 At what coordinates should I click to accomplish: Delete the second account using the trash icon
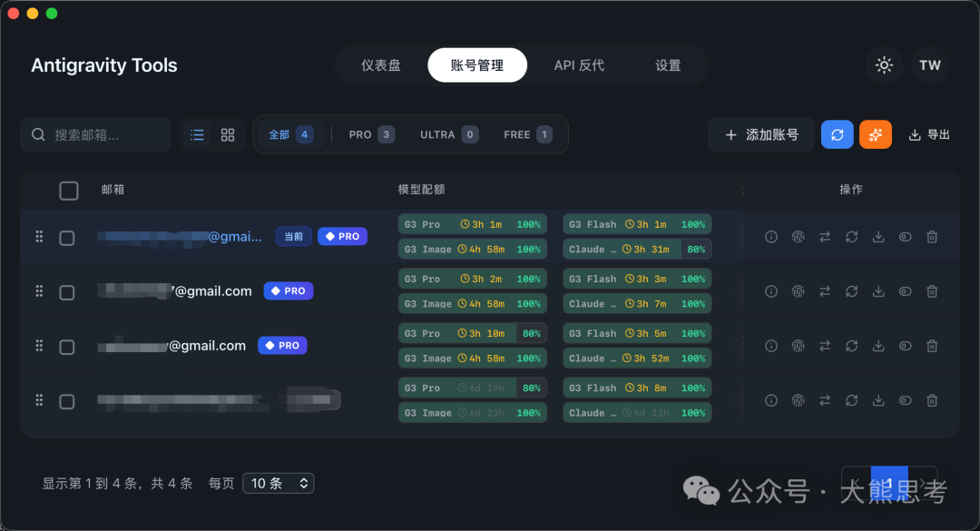tap(932, 290)
